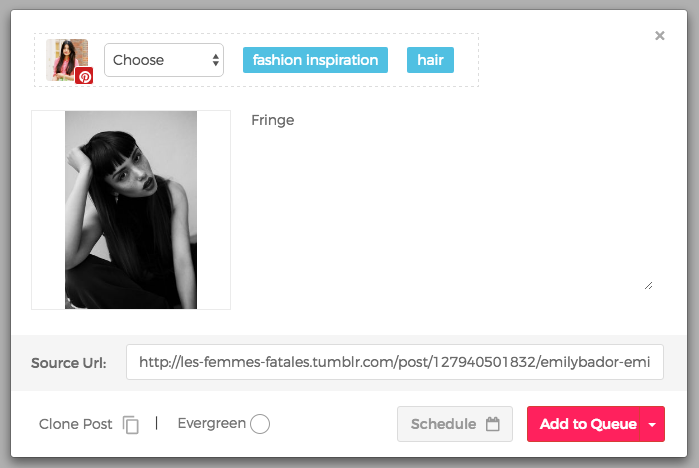Select the profile avatar picture
This screenshot has height=468, width=699.
67,60
